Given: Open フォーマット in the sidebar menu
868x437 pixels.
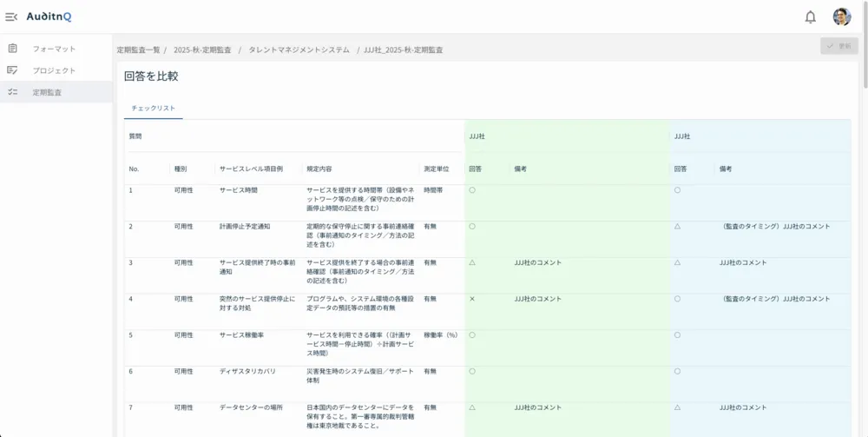Looking at the screenshot, I should point(56,49).
